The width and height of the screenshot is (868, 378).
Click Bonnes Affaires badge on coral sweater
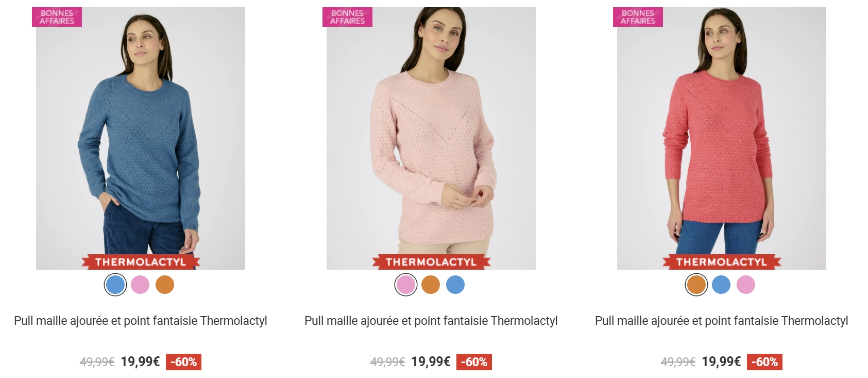(x=638, y=17)
